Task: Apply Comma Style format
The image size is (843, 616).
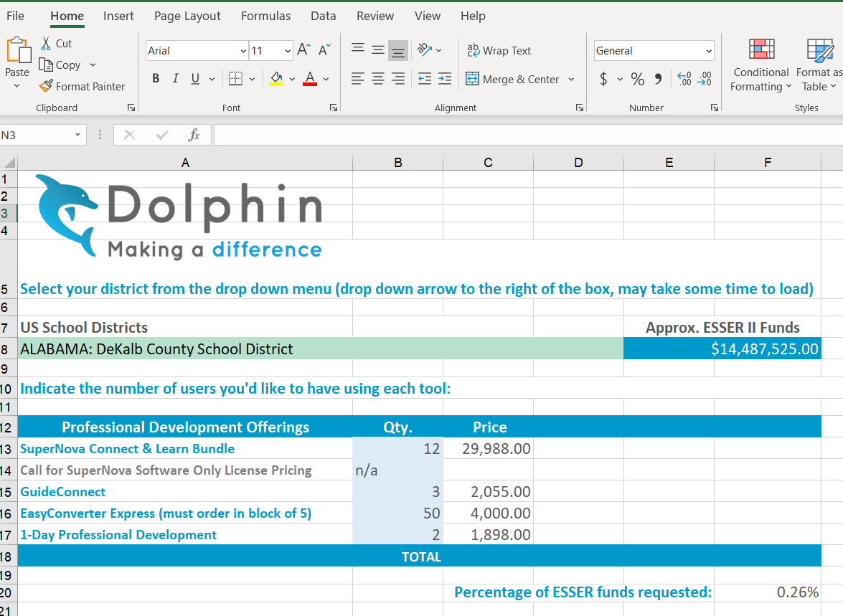Action: coord(658,79)
